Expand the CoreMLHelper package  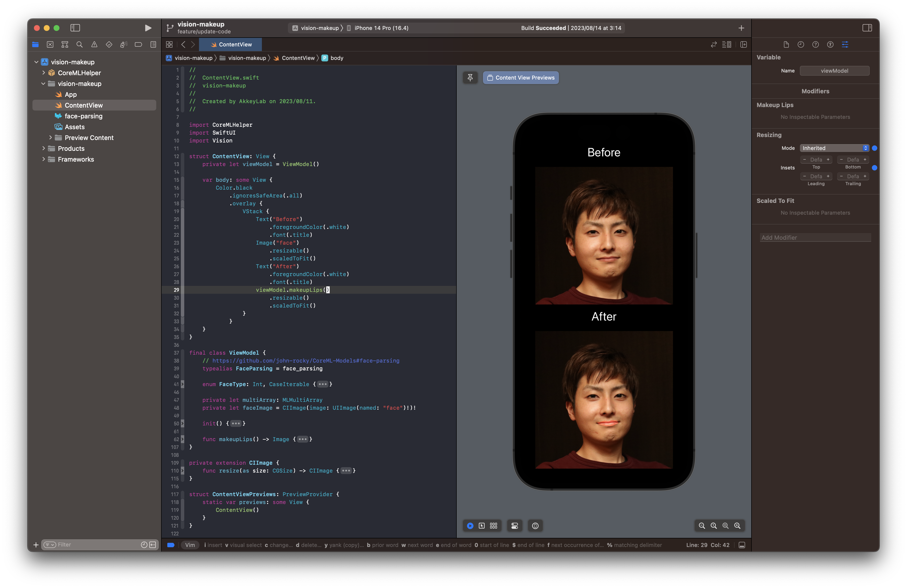[x=43, y=72]
